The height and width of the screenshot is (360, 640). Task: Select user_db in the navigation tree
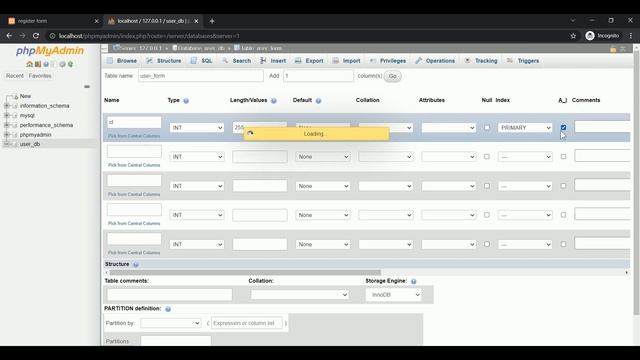30,144
